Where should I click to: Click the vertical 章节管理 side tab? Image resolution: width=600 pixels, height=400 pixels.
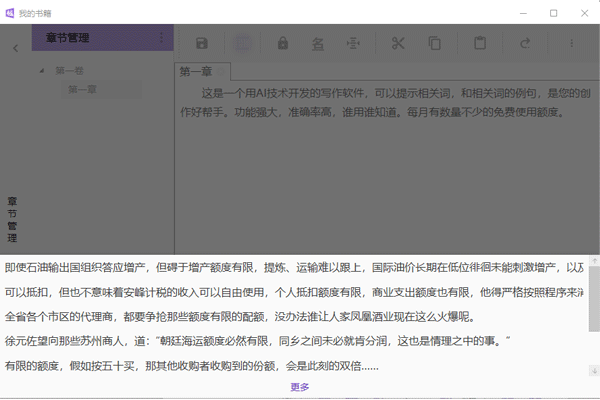tap(12, 220)
